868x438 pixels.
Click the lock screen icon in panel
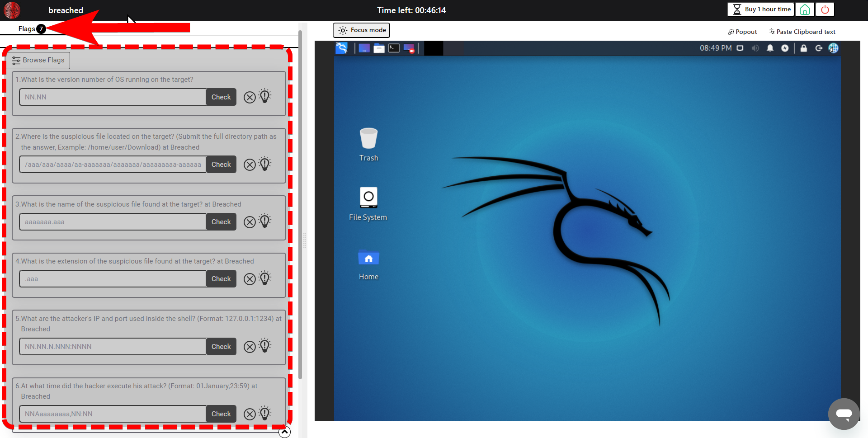click(x=803, y=48)
